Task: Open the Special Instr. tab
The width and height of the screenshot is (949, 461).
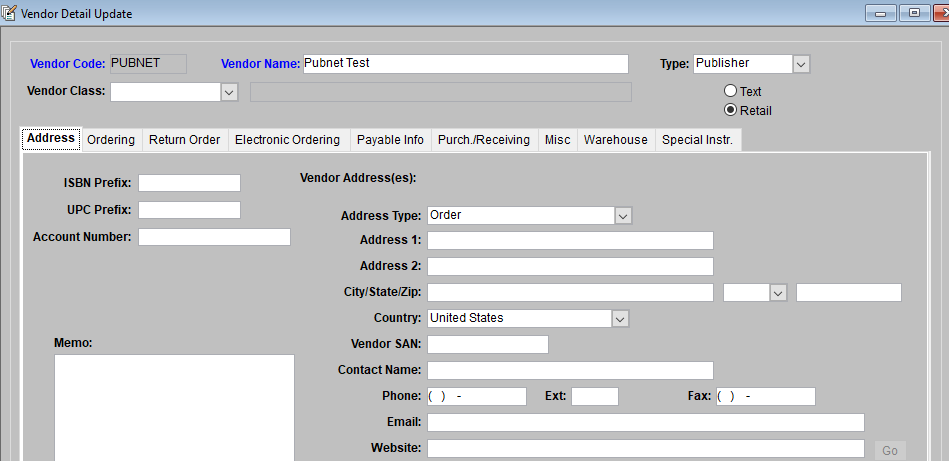Action: click(697, 140)
